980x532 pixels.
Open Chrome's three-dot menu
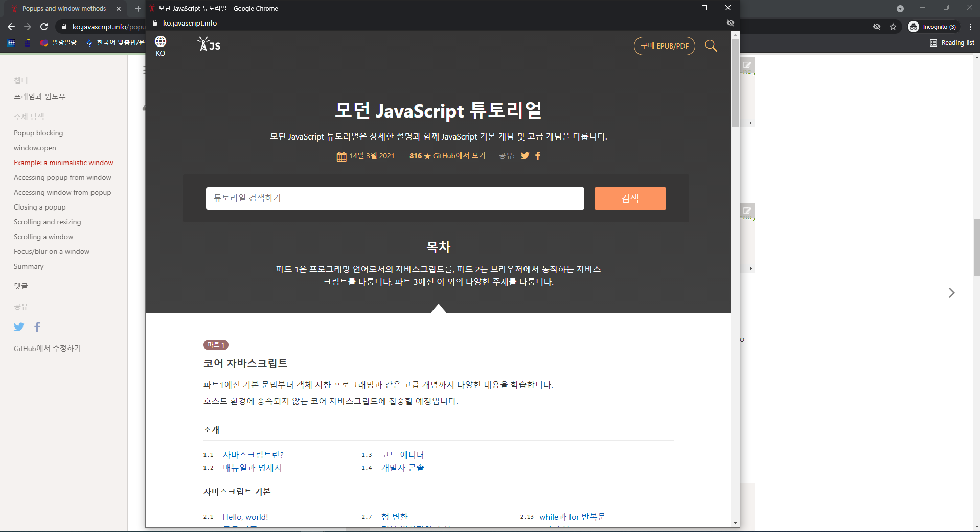pos(970,27)
